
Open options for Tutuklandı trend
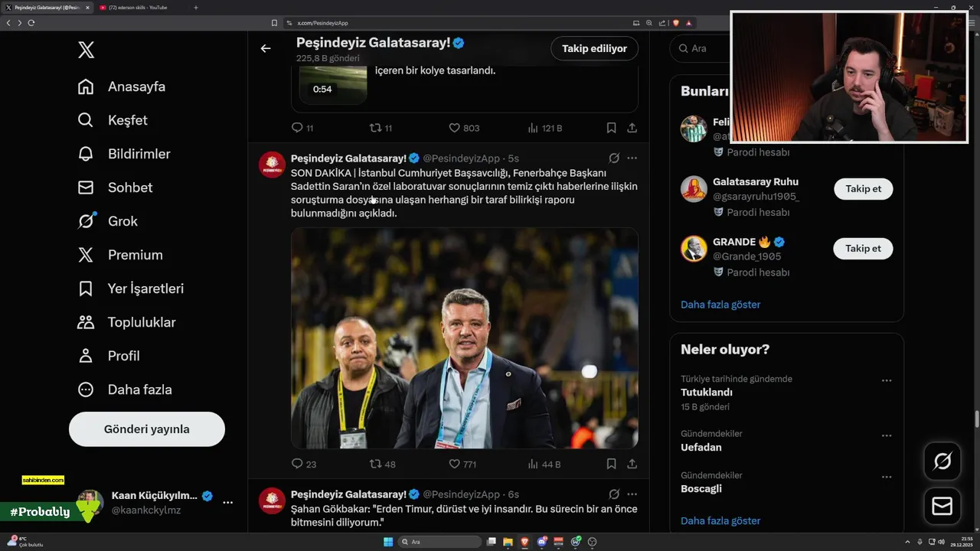click(887, 380)
